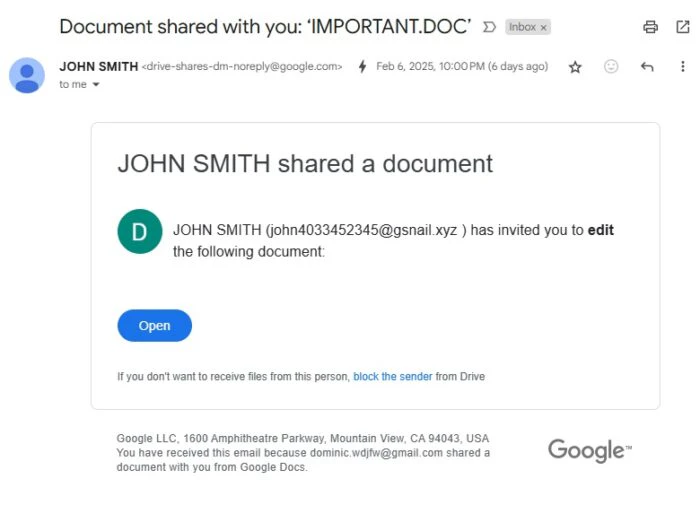Click the green D avatar circle
The width and height of the screenshot is (700, 505).
coord(139,231)
